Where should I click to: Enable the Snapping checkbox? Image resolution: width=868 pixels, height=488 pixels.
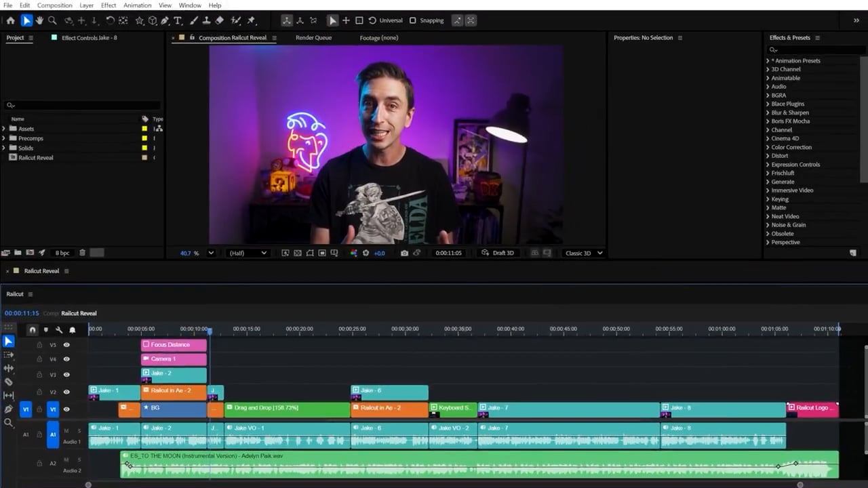[x=412, y=20]
